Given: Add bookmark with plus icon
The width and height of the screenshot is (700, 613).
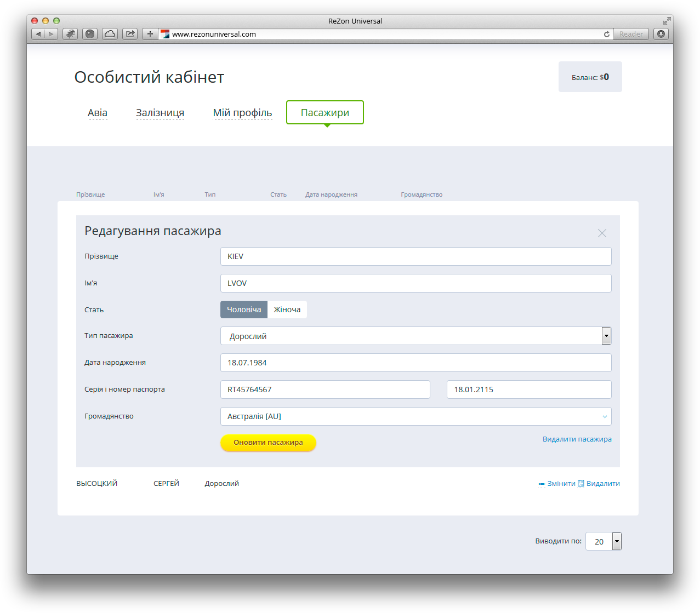Looking at the screenshot, I should coord(150,34).
